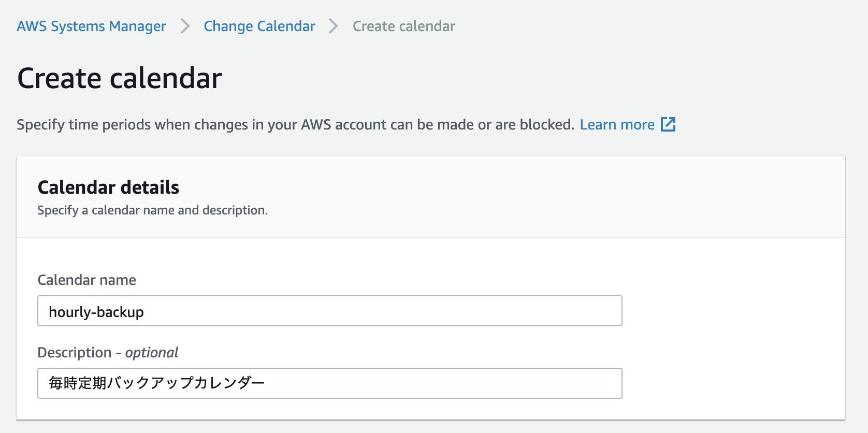868x433 pixels.
Task: Click into the Description input field
Action: click(x=329, y=383)
